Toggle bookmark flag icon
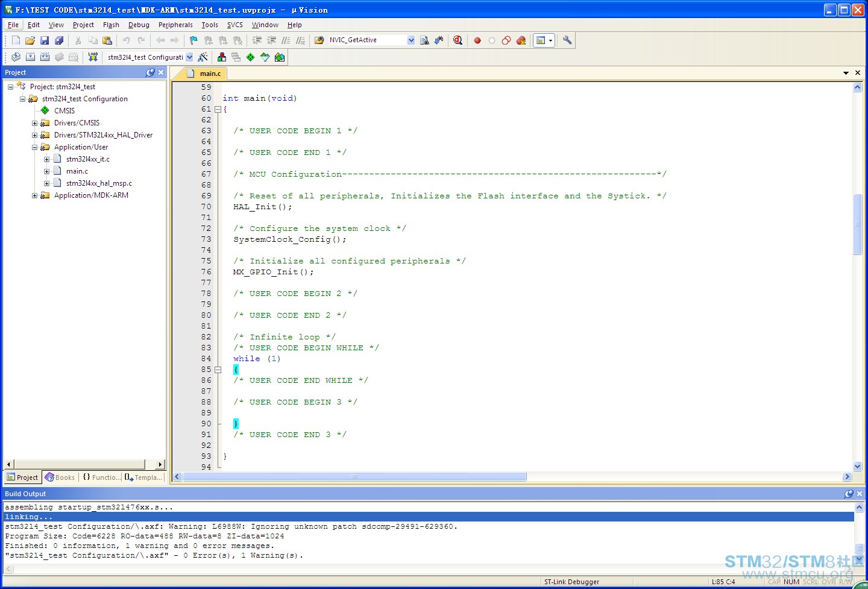Screen dimensions: 868x589 point(193,40)
